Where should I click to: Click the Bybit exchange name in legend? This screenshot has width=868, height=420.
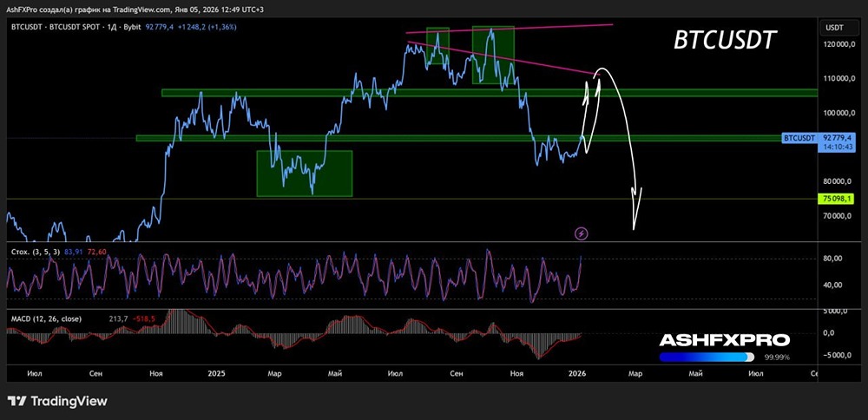[129, 26]
